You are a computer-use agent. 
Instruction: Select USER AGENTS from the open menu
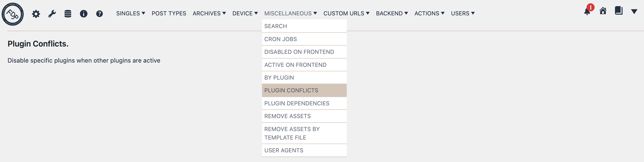[284, 150]
